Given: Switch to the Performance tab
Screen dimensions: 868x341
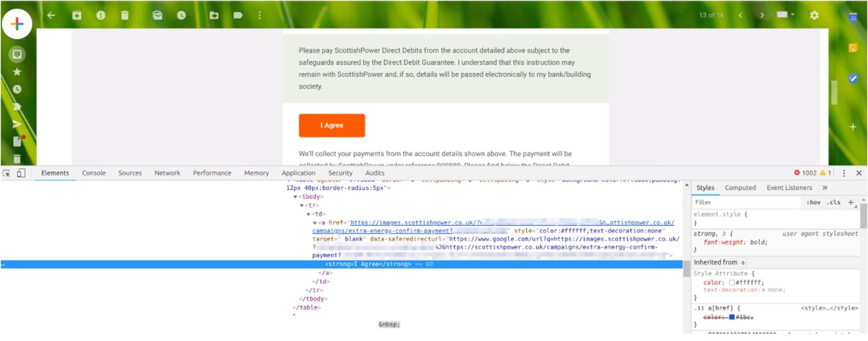Looking at the screenshot, I should tap(212, 173).
